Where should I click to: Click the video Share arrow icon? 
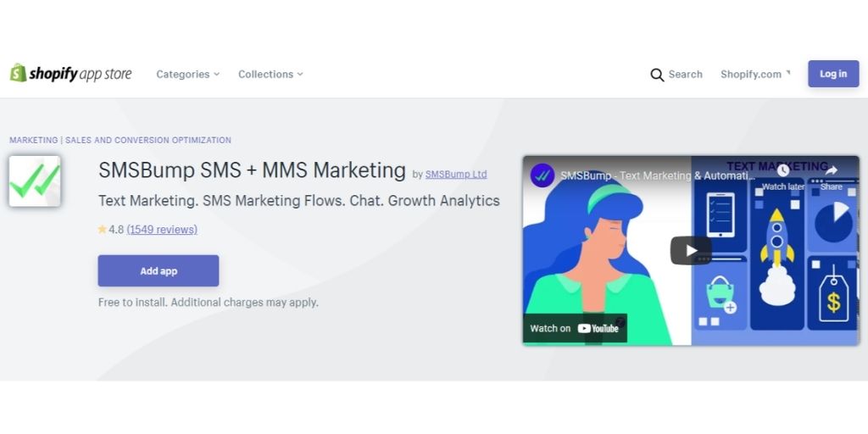point(831,171)
